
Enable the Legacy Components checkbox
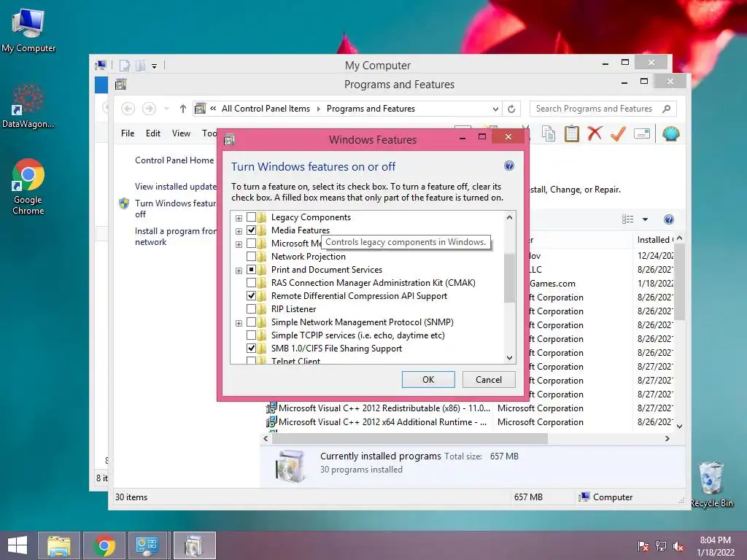click(x=251, y=217)
